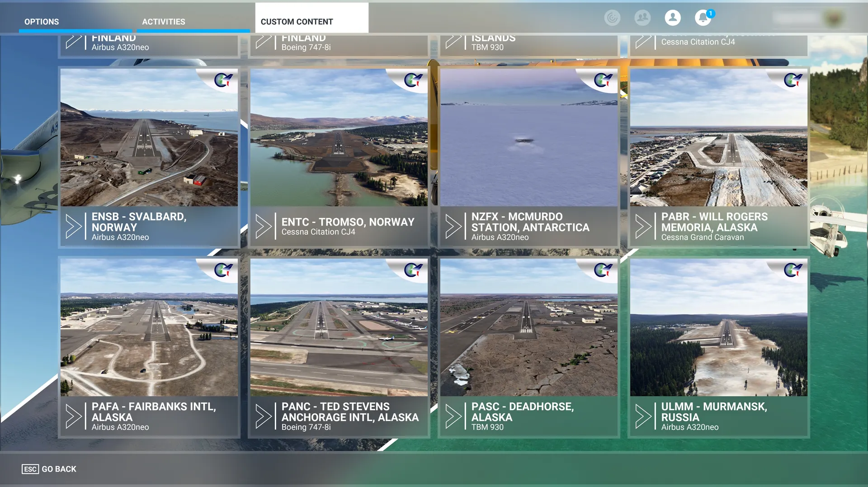The height and width of the screenshot is (487, 868).
Task: Click the arrow icon beside ENSB Svalbard
Action: point(74,226)
